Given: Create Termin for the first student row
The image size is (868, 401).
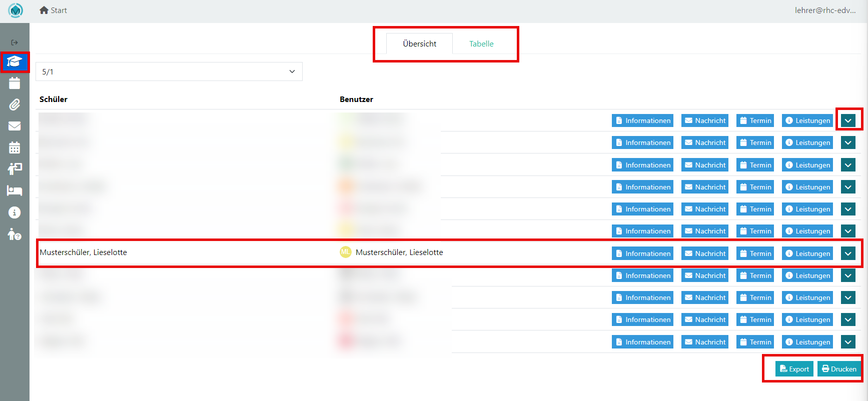Looking at the screenshot, I should pos(755,120).
